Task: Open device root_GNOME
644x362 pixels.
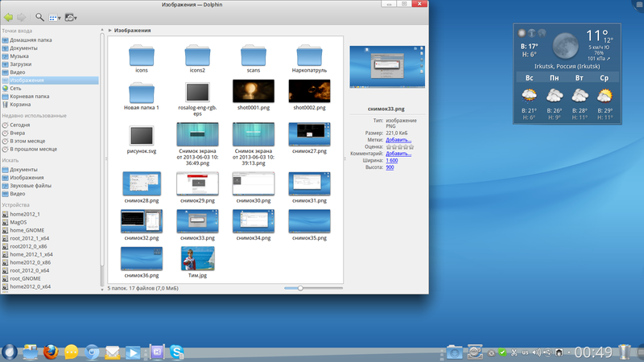Action: pos(25,278)
